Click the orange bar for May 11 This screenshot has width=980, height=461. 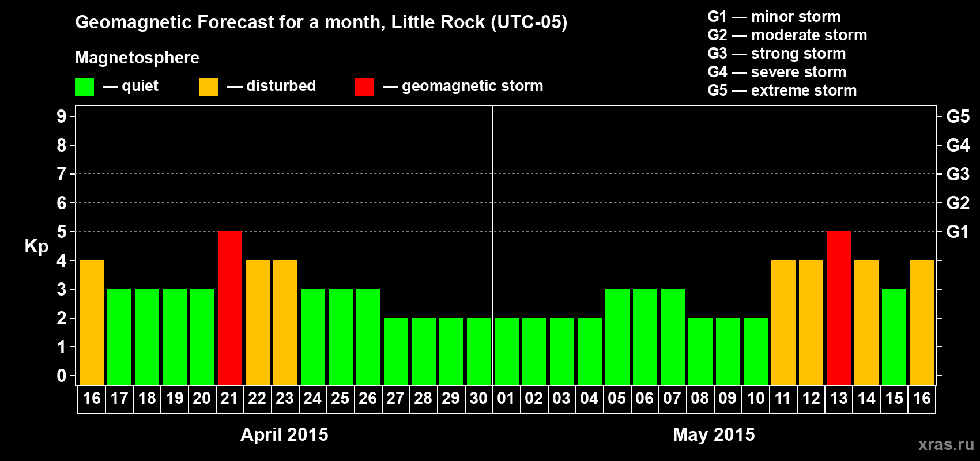pyautogui.click(x=783, y=322)
